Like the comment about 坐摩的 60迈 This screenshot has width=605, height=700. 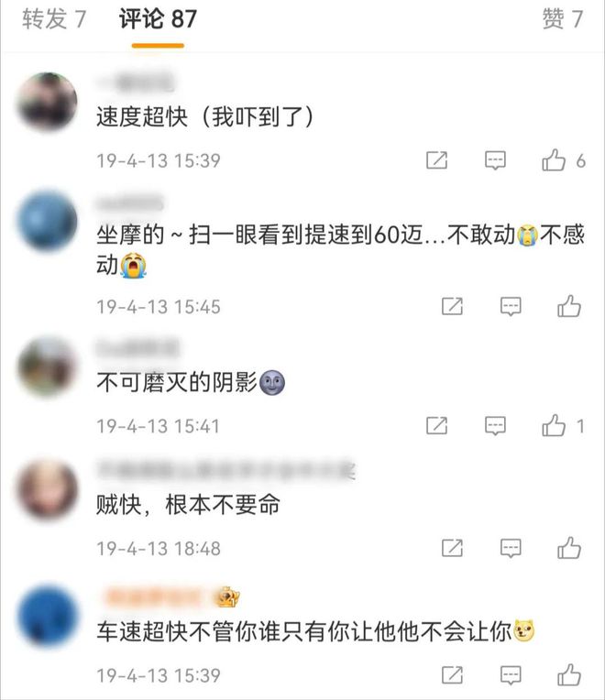pos(569,306)
